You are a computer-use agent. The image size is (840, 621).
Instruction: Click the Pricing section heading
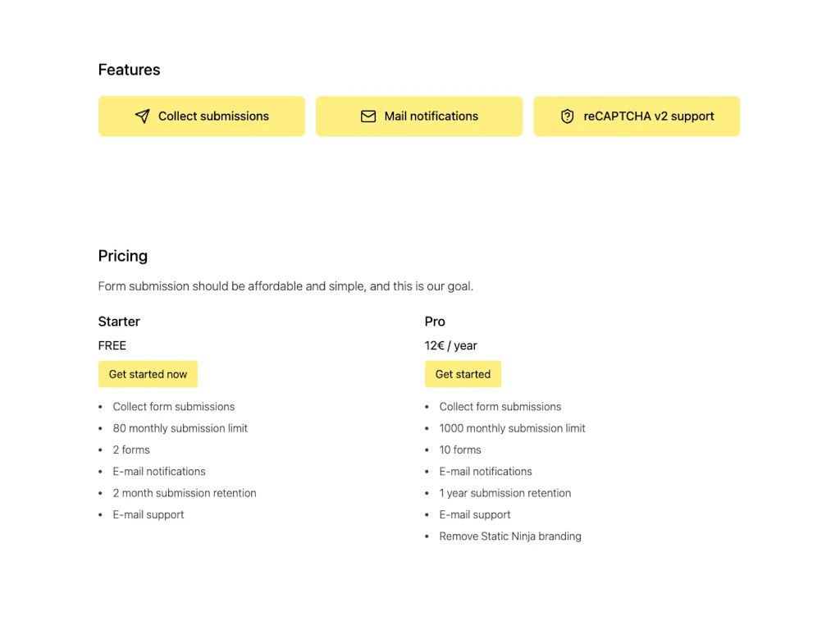[123, 256]
